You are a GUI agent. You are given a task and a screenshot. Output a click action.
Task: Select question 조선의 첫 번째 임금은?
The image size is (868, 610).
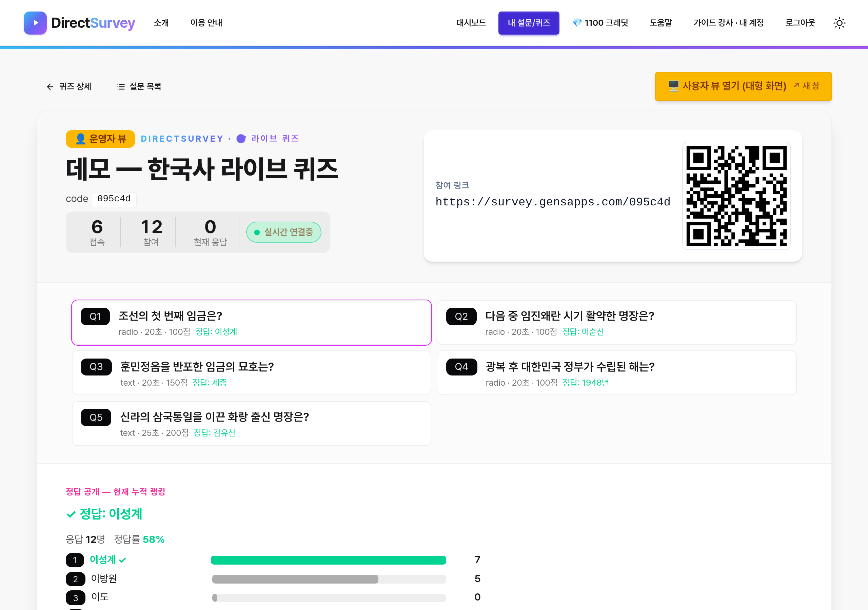(251, 322)
